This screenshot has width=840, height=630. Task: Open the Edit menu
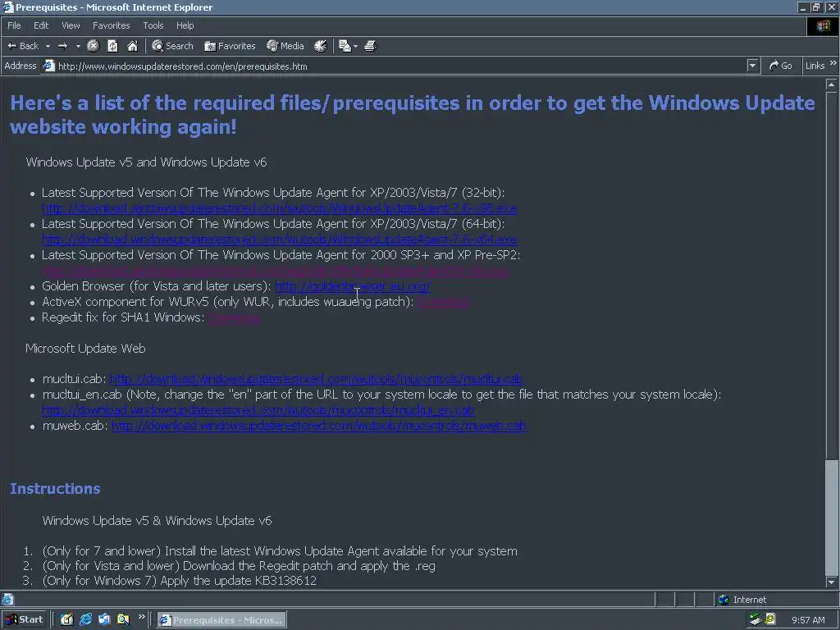pyautogui.click(x=41, y=25)
